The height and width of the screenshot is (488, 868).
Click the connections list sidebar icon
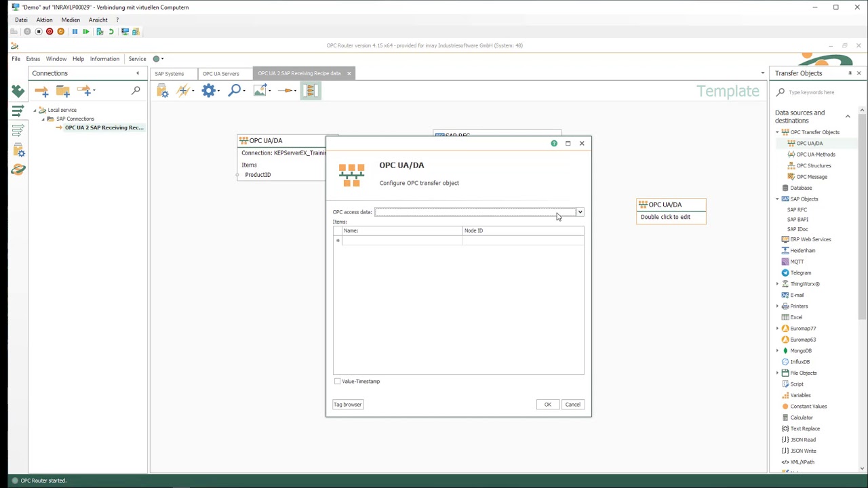(x=18, y=111)
